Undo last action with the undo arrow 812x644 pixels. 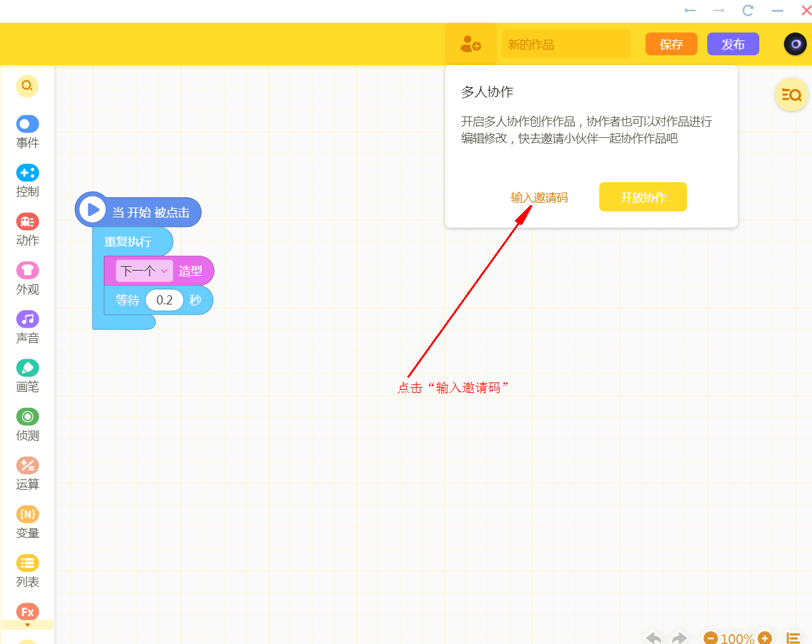tap(654, 638)
